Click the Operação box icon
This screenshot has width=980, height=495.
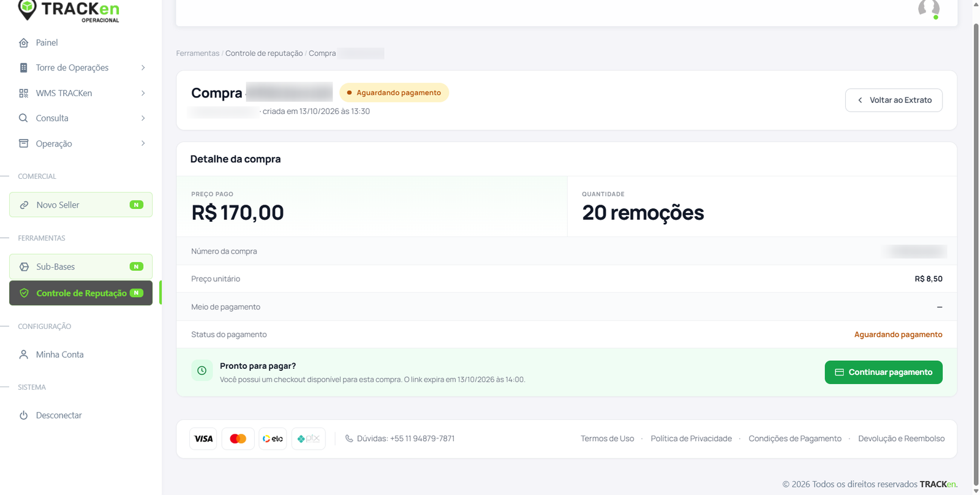click(x=23, y=143)
